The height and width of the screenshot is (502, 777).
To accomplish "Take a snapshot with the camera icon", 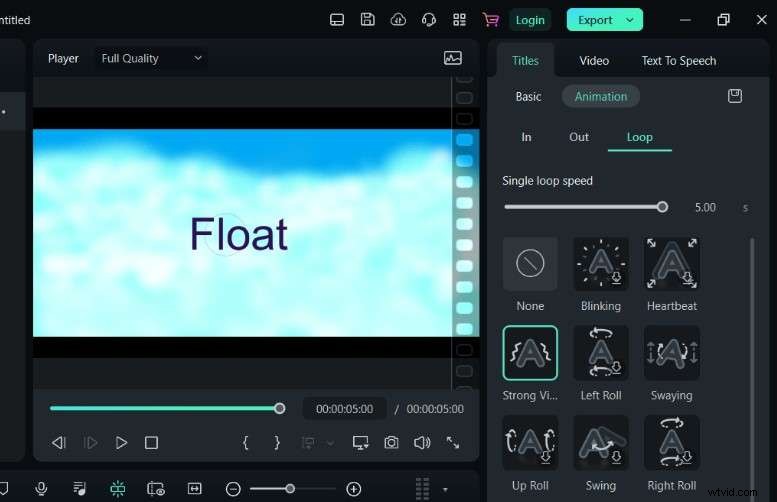I will tap(391, 443).
